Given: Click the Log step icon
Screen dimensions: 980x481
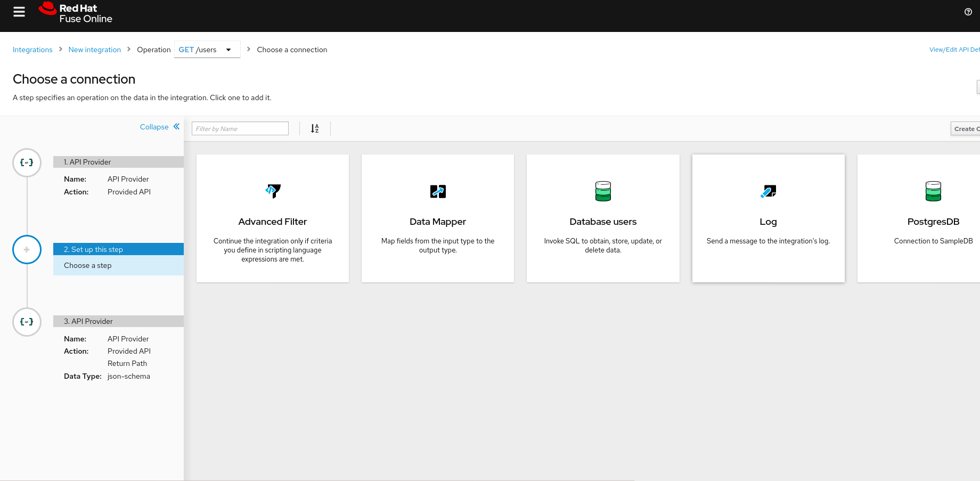Looking at the screenshot, I should (x=768, y=191).
